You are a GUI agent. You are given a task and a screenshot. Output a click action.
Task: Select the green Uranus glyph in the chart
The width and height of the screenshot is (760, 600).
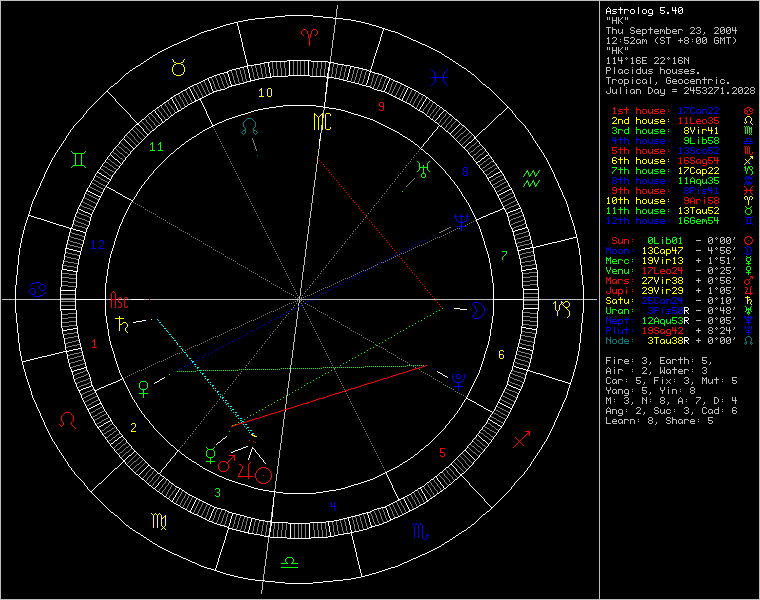tap(423, 170)
